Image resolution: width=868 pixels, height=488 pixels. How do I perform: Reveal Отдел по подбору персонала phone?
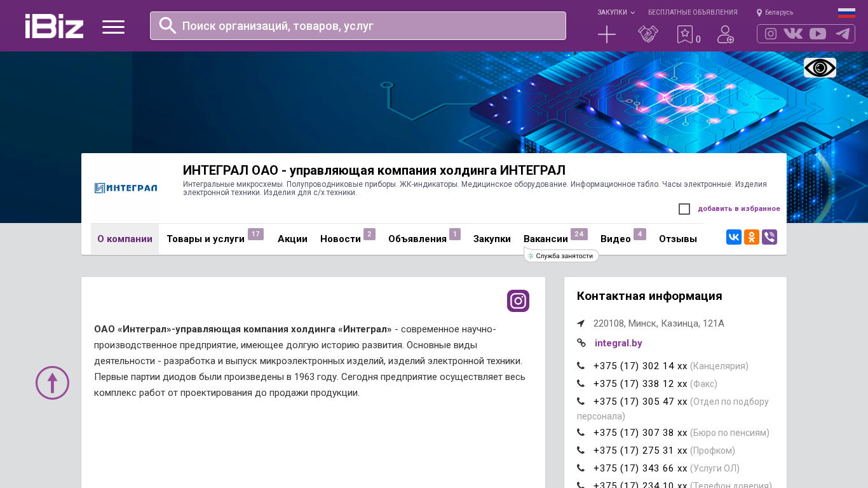(641, 402)
